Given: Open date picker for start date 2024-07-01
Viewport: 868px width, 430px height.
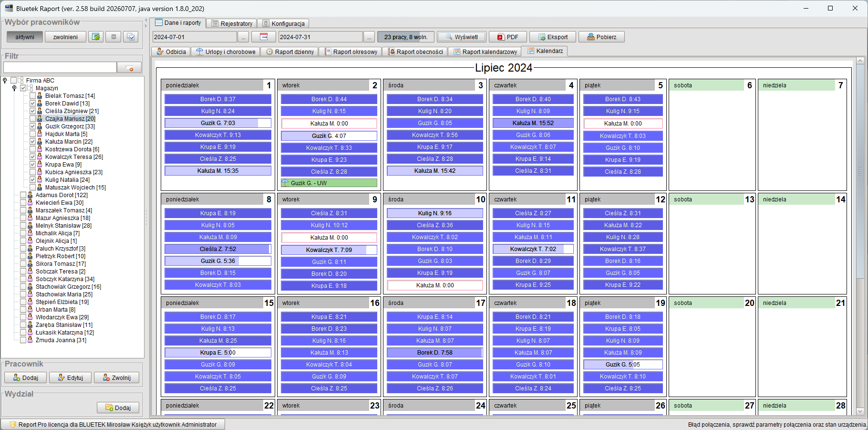Looking at the screenshot, I should click(243, 37).
